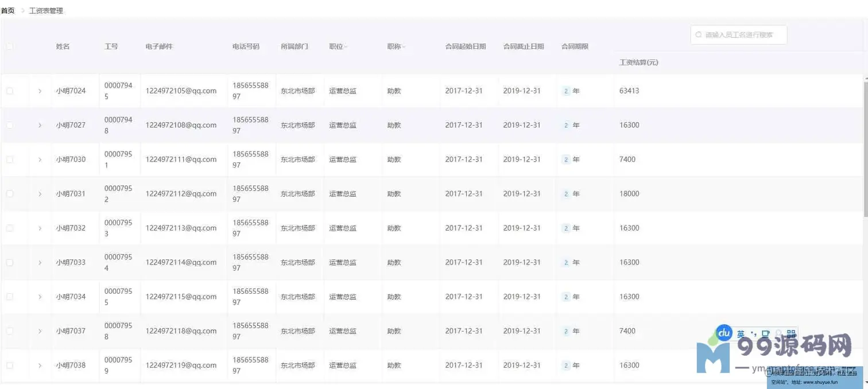Open the expander for 小明7038
This screenshot has width=868, height=389.
40,365
